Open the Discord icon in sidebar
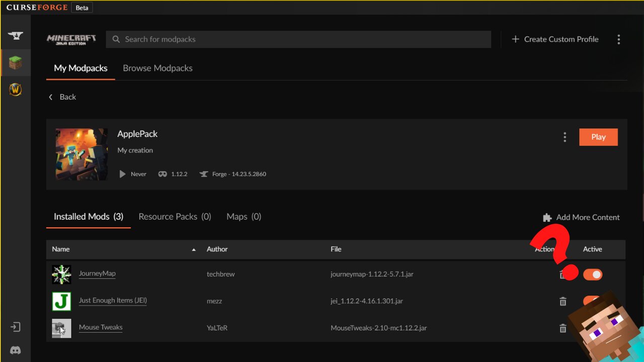Screen dimensions: 644x362 [15, 350]
